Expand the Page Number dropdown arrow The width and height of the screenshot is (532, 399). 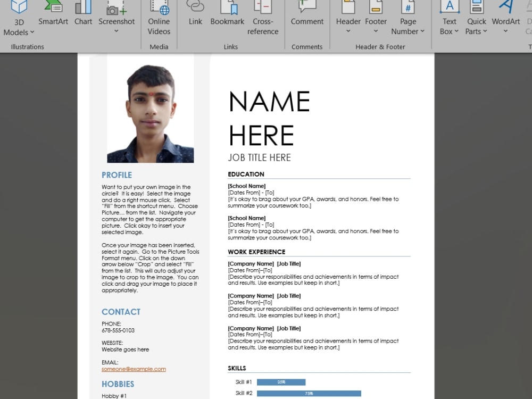(x=422, y=31)
